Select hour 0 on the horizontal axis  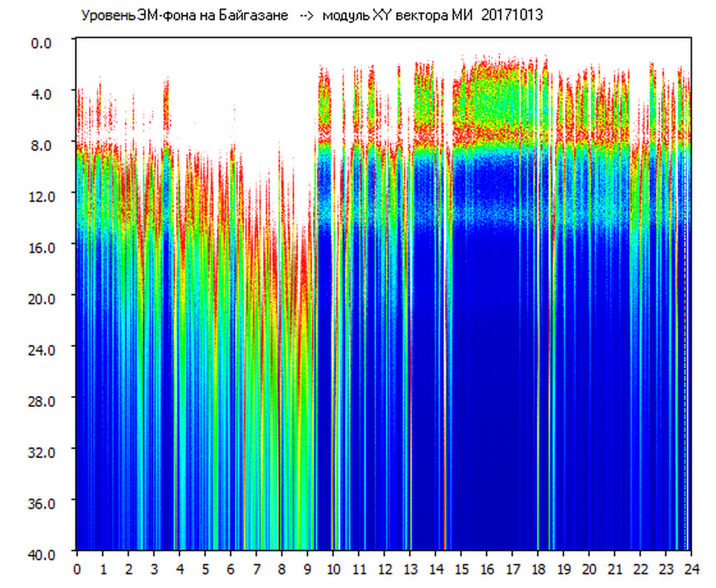point(77,569)
